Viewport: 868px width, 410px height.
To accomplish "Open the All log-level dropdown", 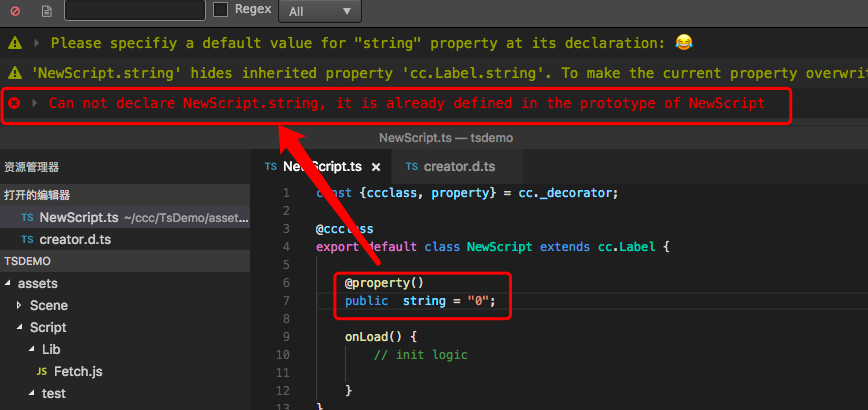I will (319, 11).
